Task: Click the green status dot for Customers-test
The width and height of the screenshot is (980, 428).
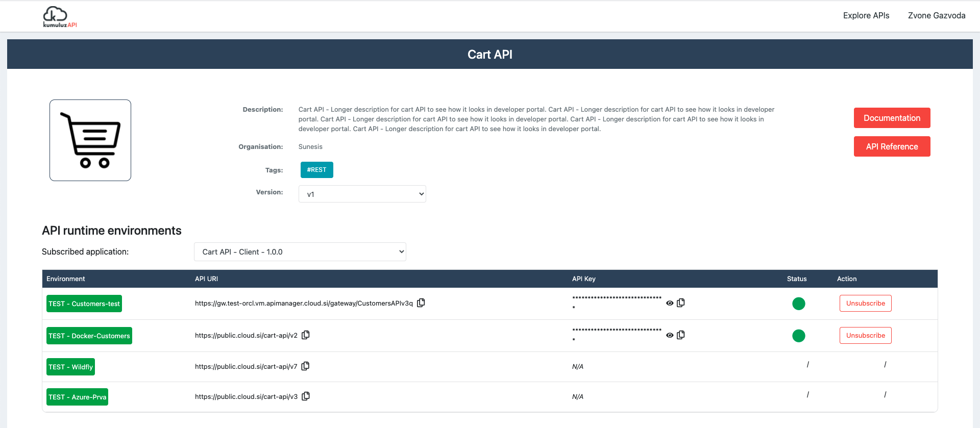Action: click(x=798, y=304)
